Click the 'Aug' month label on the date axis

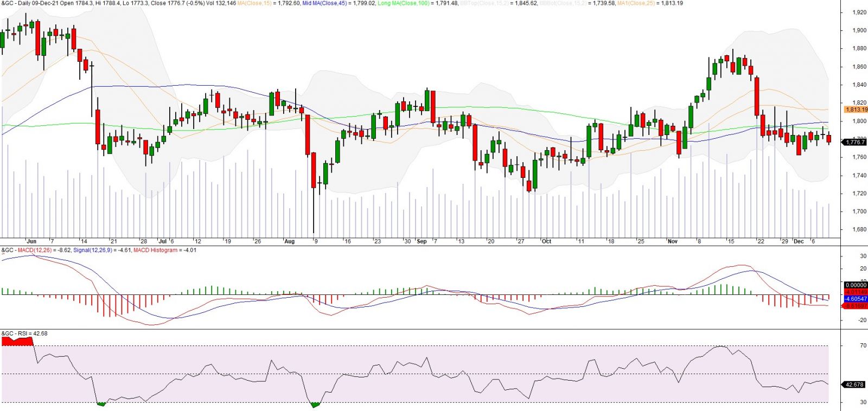pyautogui.click(x=290, y=241)
